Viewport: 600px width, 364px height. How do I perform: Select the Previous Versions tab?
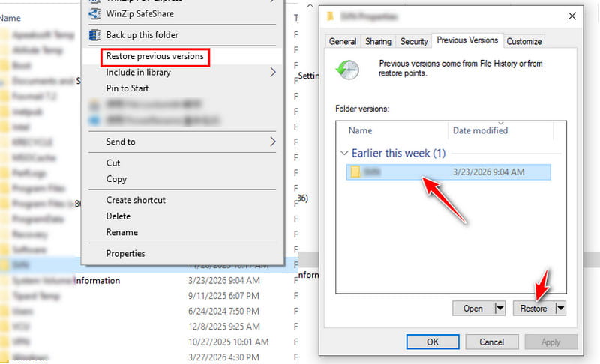pos(467,40)
